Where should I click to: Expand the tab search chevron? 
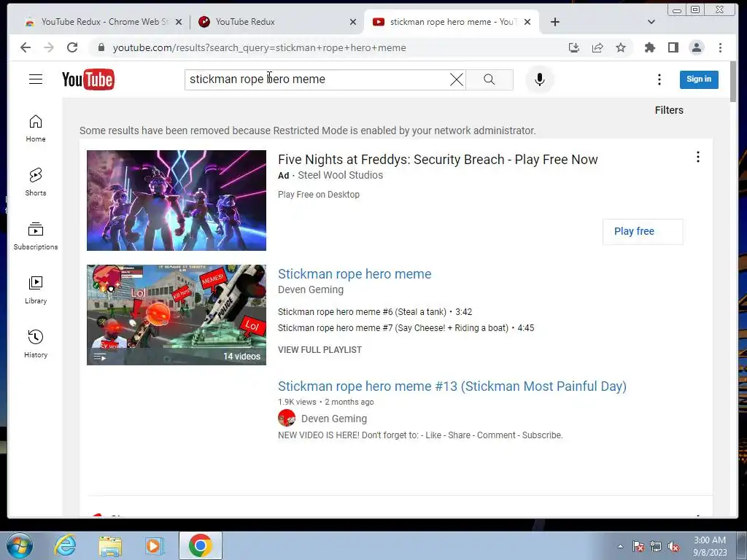pyautogui.click(x=651, y=22)
